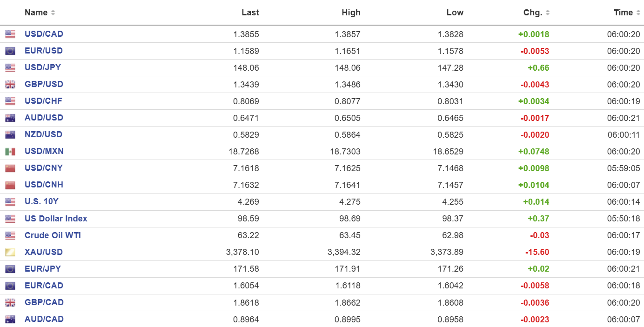Screen dimensions: 644x327
Task: Click the China flag icon beside USD/CNY
Action: tap(10, 168)
